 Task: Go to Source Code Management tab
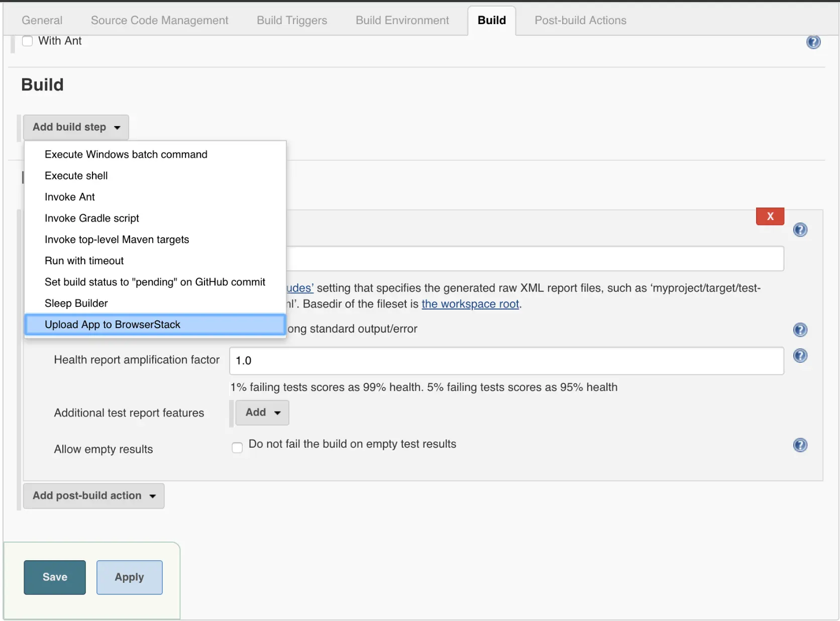[x=159, y=21]
